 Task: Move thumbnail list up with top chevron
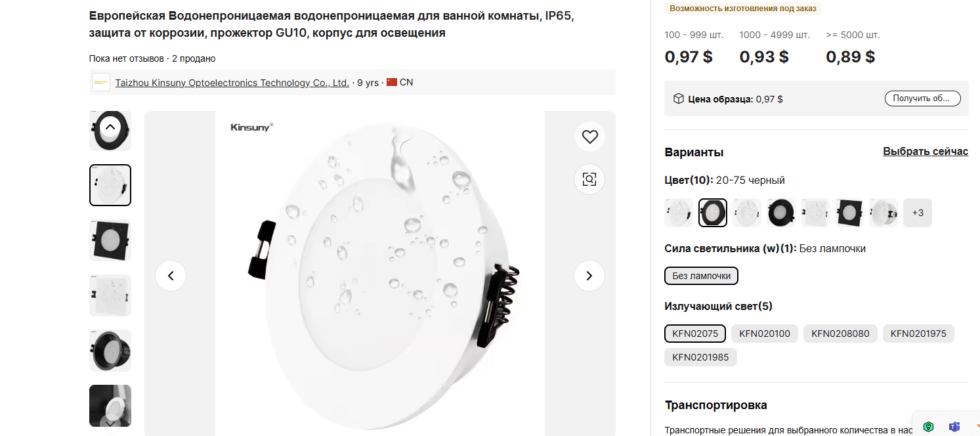pos(110,127)
